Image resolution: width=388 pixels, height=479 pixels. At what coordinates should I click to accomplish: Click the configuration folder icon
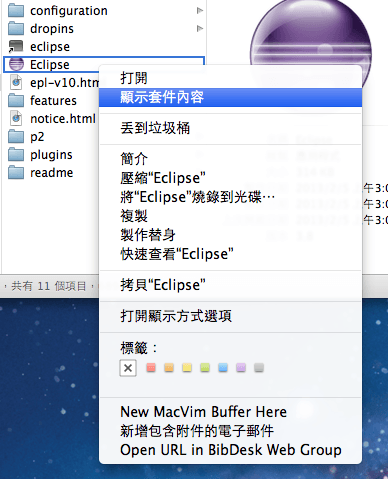tap(16, 10)
